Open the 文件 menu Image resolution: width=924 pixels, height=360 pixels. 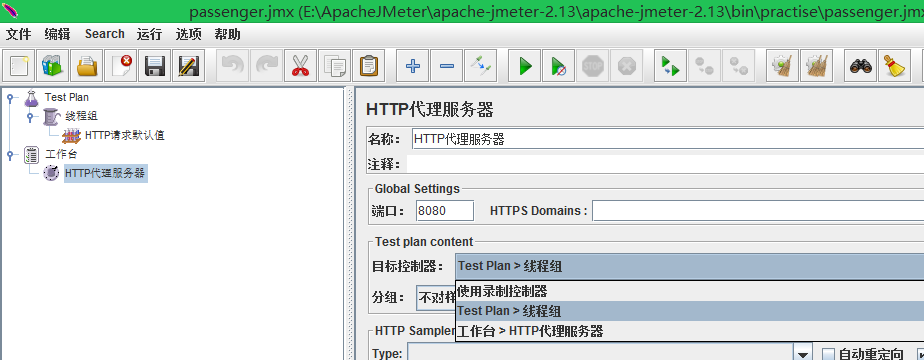18,34
